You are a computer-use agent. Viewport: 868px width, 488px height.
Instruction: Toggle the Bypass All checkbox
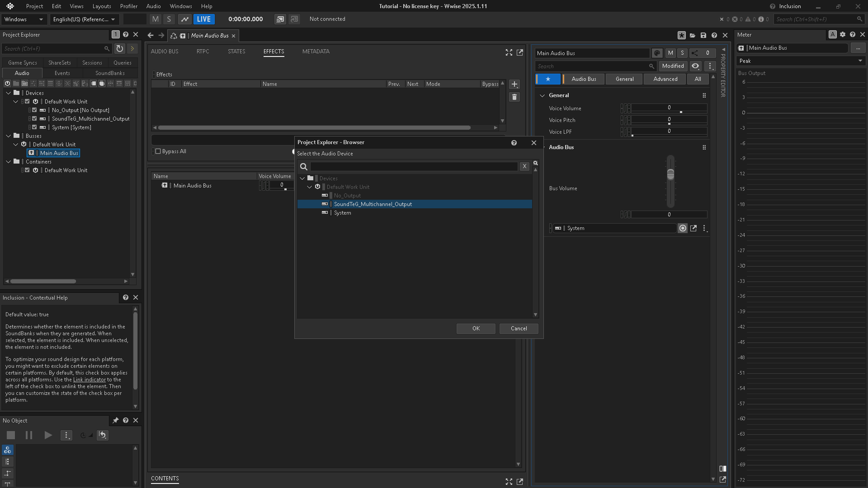coord(158,151)
